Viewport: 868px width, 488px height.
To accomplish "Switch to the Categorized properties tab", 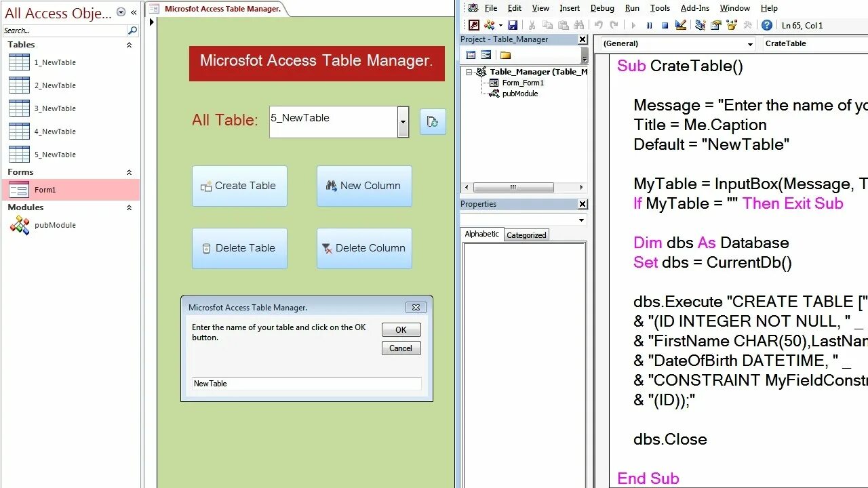I will [x=526, y=235].
